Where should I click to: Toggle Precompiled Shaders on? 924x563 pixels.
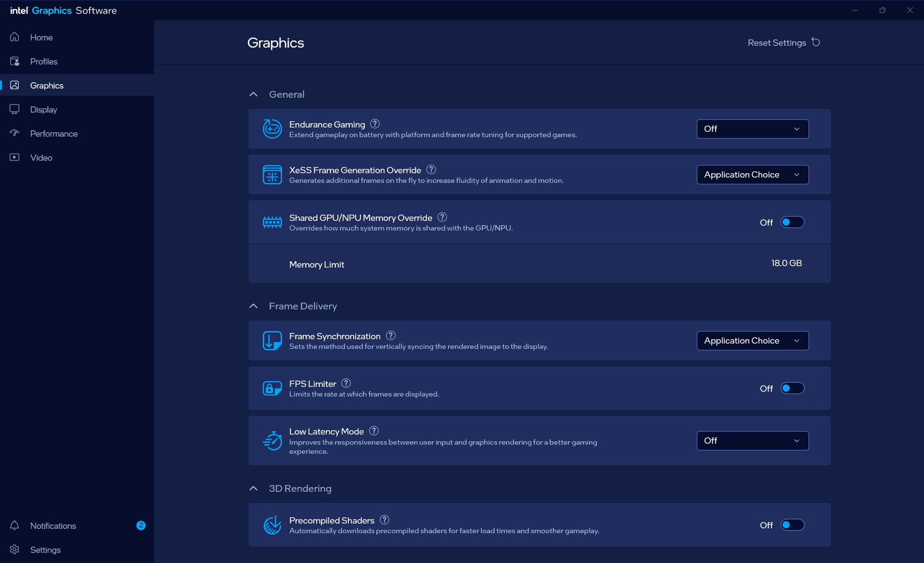click(792, 525)
